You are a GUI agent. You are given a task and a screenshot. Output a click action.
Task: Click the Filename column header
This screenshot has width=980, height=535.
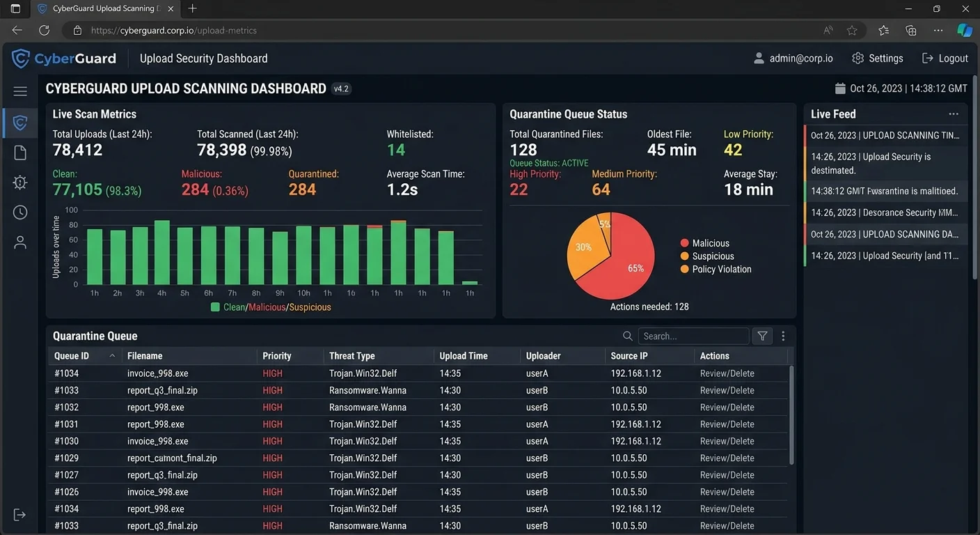click(x=145, y=355)
